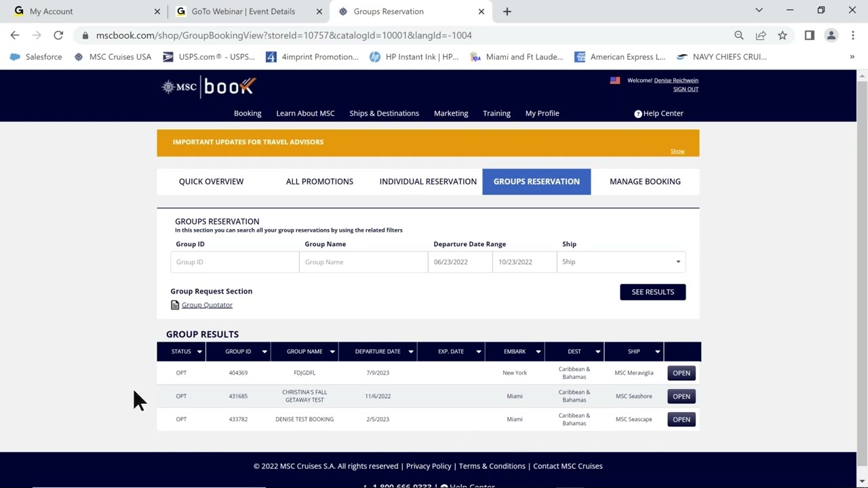Viewport: 868px width, 488px height.
Task: Click the US flag language icon
Action: pos(615,80)
